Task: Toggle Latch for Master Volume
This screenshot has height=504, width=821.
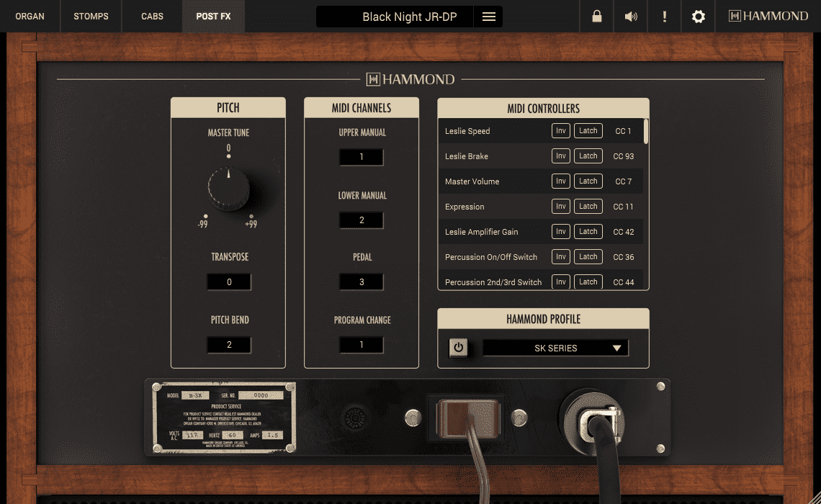Action: 588,181
